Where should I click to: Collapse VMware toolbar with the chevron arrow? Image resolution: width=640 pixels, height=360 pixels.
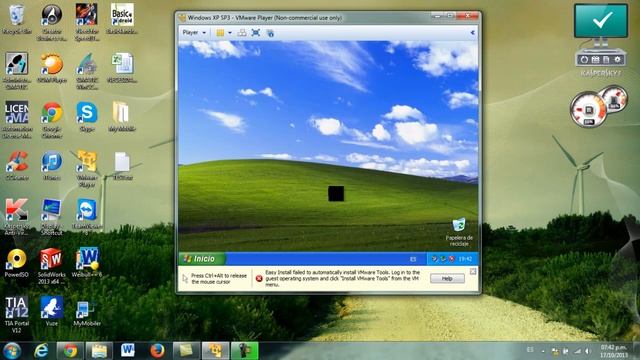click(472, 33)
